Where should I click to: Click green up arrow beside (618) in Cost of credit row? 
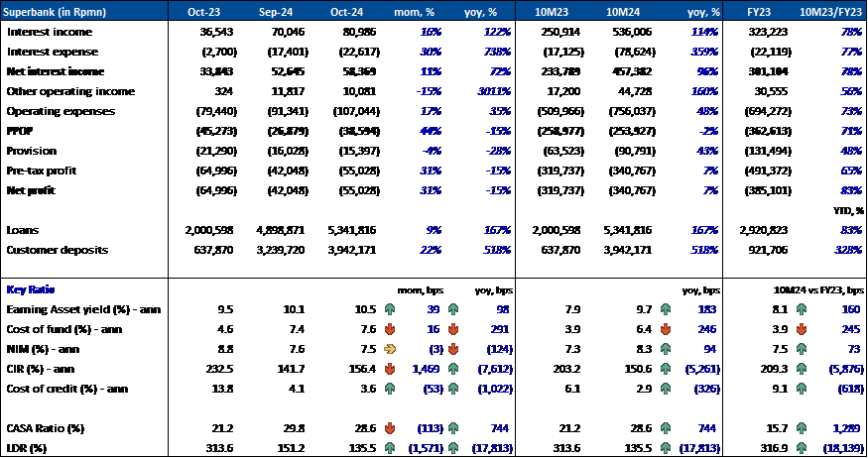[x=801, y=389]
